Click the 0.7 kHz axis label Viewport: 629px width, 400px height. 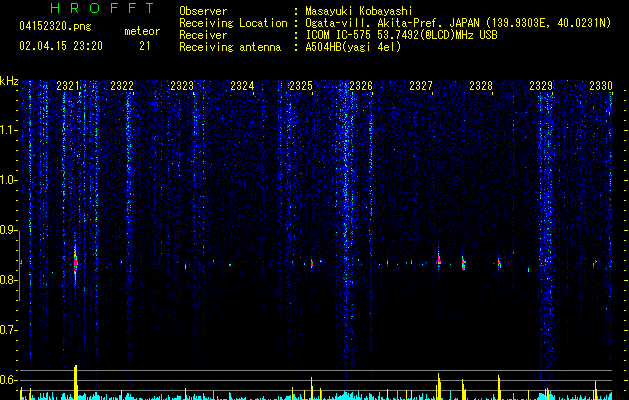click(9, 330)
